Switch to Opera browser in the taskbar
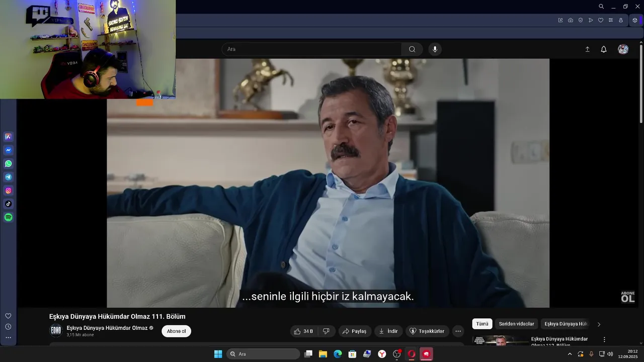Image resolution: width=644 pixels, height=362 pixels. click(x=412, y=354)
